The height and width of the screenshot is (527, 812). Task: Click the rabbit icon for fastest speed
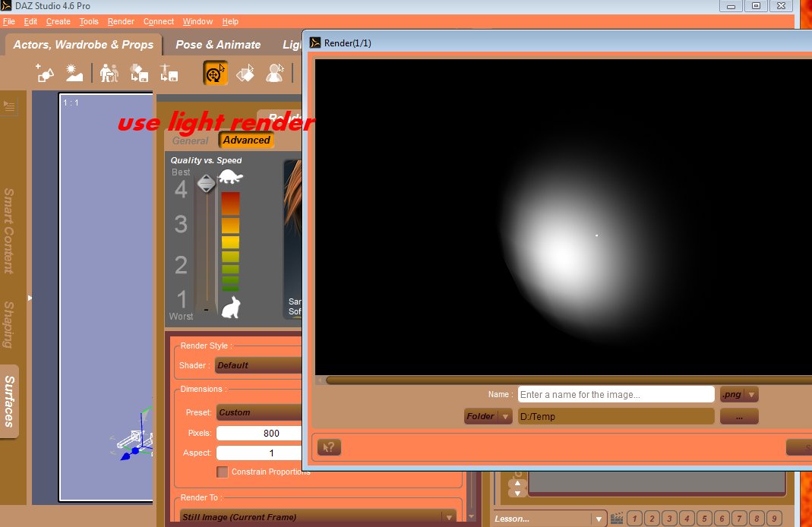tap(231, 308)
